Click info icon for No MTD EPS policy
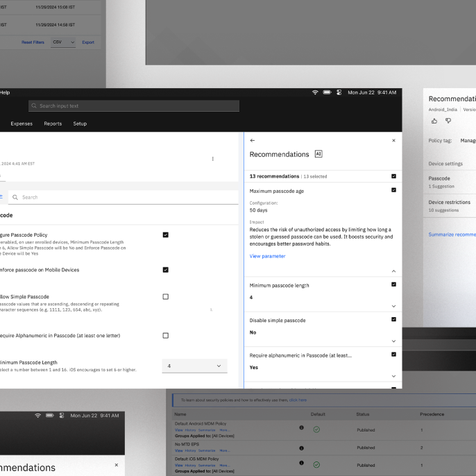This screenshot has width=476, height=476. point(301,448)
